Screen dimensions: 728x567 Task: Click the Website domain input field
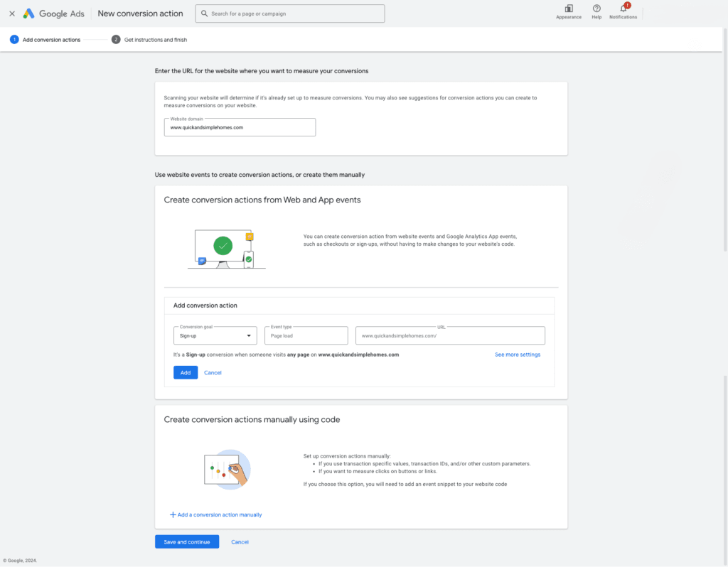coord(240,127)
